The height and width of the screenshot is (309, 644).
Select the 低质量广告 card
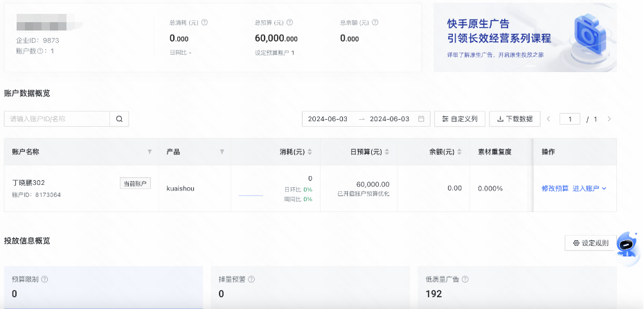click(517, 288)
